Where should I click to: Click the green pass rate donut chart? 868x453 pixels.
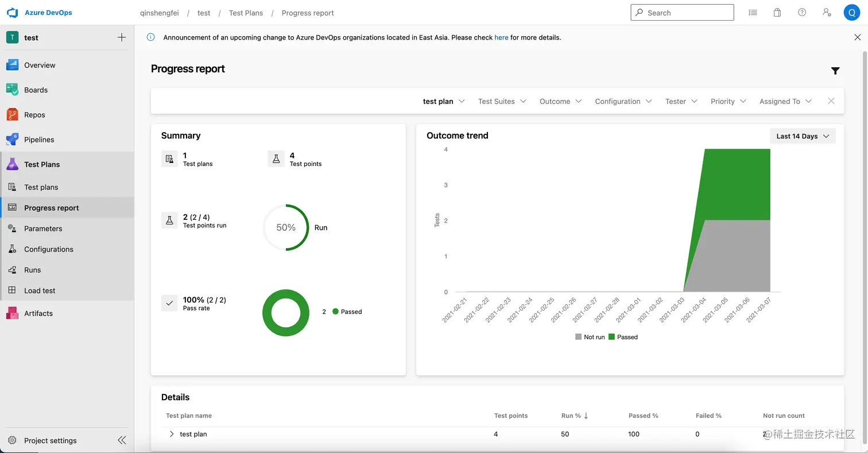[x=286, y=313]
